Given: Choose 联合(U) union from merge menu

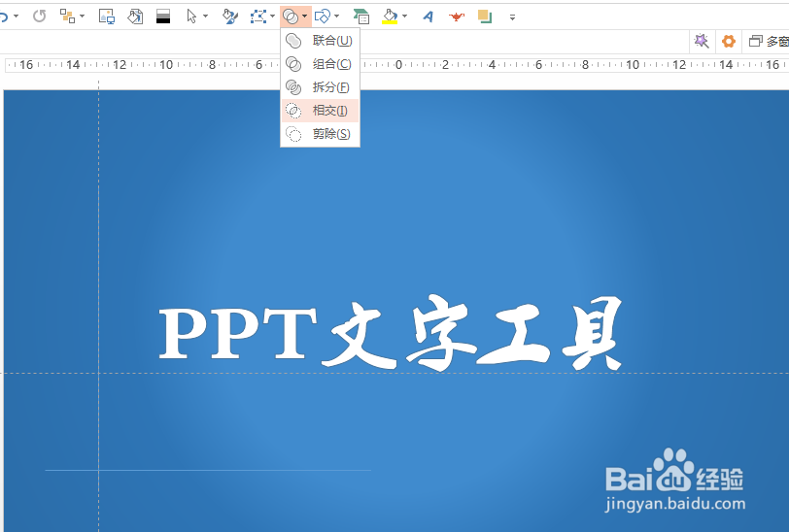Looking at the screenshot, I should click(x=320, y=41).
